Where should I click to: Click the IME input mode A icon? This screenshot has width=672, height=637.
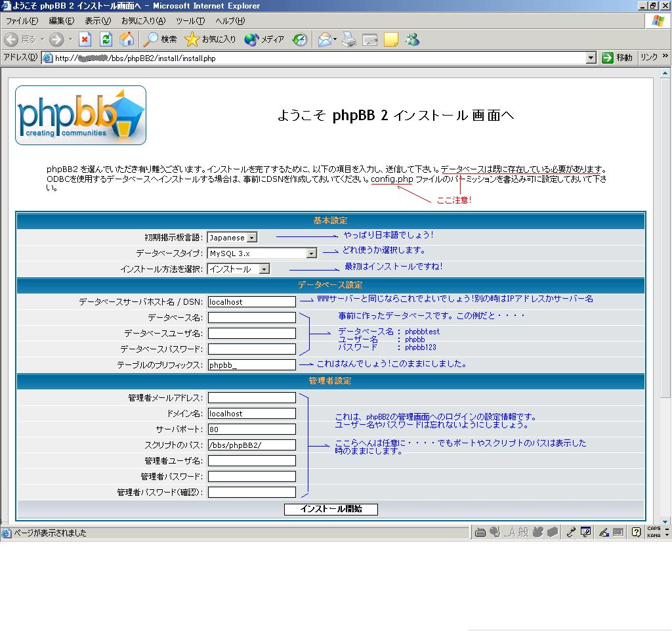click(x=509, y=533)
